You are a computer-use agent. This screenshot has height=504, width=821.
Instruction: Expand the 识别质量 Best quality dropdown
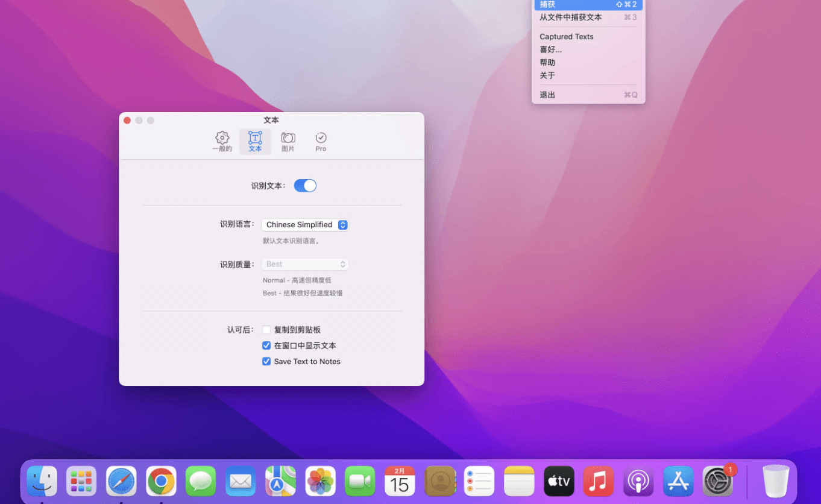pos(305,264)
